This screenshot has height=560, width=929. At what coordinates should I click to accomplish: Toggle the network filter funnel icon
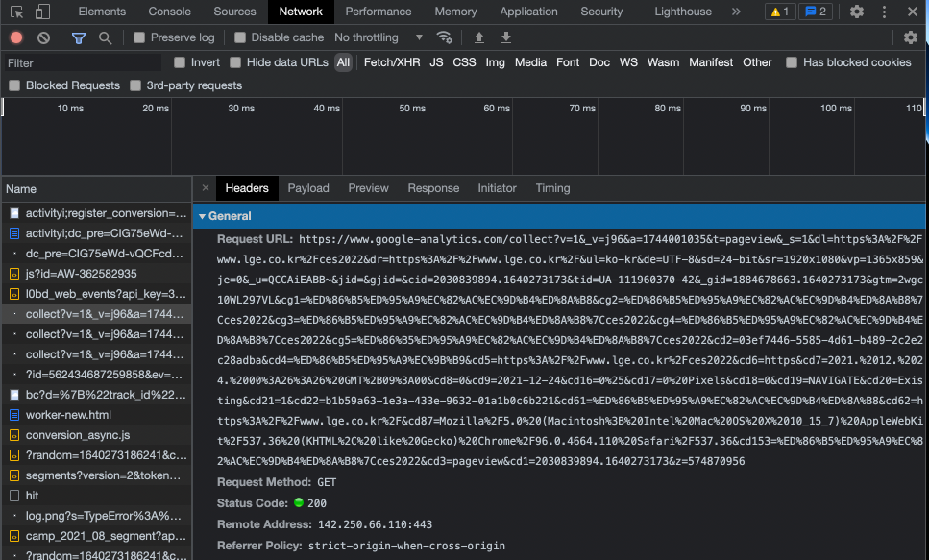[x=78, y=37]
